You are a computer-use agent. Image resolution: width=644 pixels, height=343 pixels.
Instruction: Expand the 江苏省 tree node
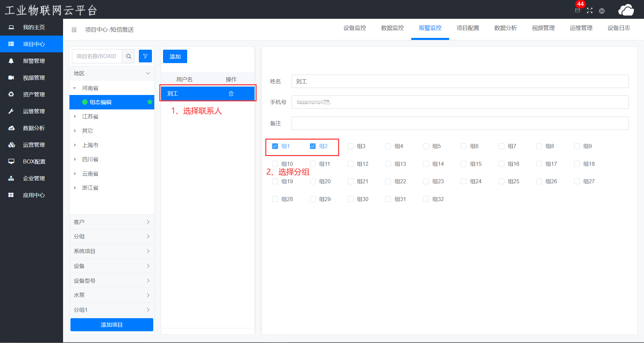pyautogui.click(x=75, y=116)
